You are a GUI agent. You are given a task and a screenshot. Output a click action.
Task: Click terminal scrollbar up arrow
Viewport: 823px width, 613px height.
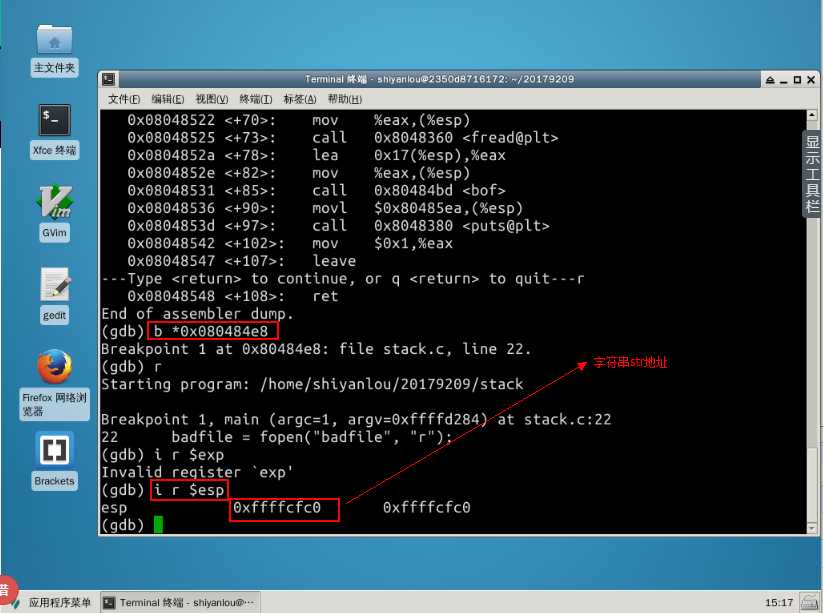(x=812, y=115)
